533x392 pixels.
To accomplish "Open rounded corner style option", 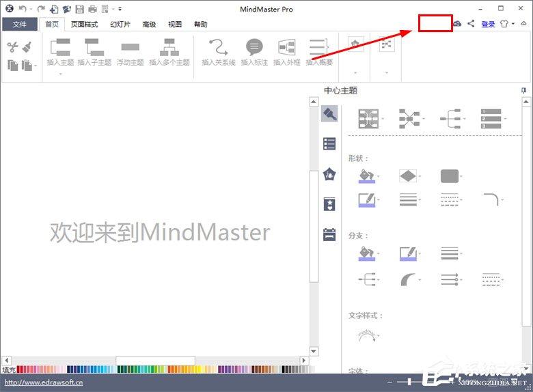I will point(493,199).
